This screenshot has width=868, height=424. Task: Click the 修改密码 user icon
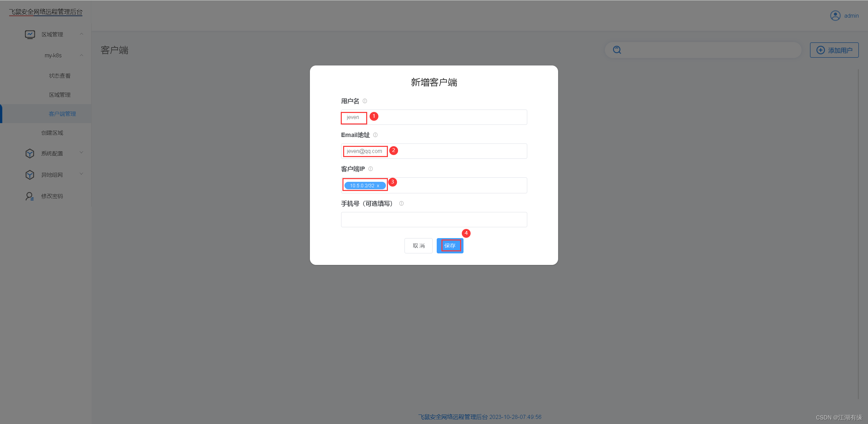click(x=30, y=196)
